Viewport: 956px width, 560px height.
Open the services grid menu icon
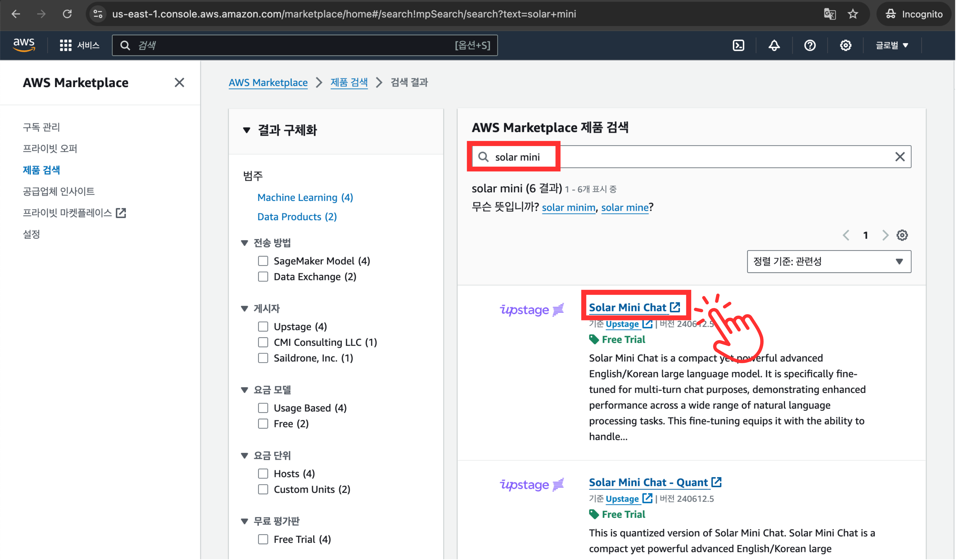(x=66, y=45)
